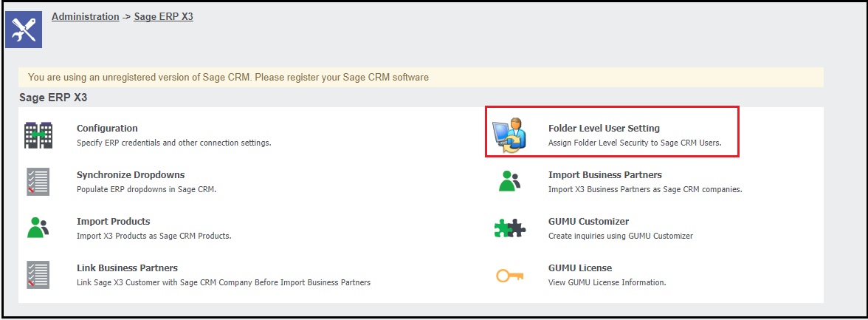Launch GUMU Customizer
868x320 pixels.
click(x=588, y=222)
